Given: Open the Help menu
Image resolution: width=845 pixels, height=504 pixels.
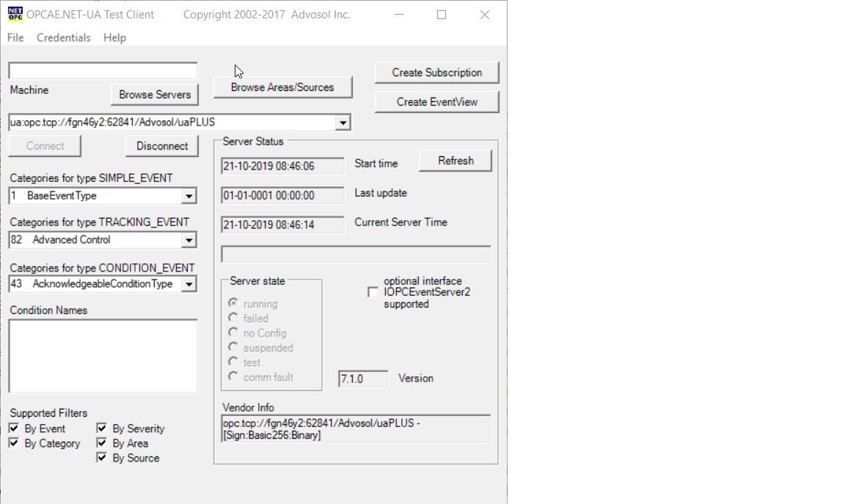Looking at the screenshot, I should click(x=114, y=37).
